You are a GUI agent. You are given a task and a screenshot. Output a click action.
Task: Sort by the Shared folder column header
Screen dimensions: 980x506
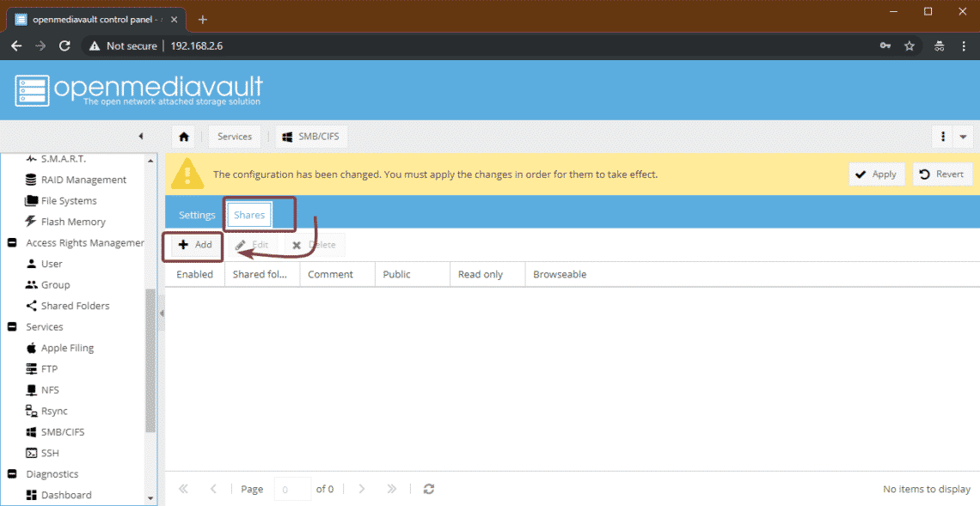262,274
